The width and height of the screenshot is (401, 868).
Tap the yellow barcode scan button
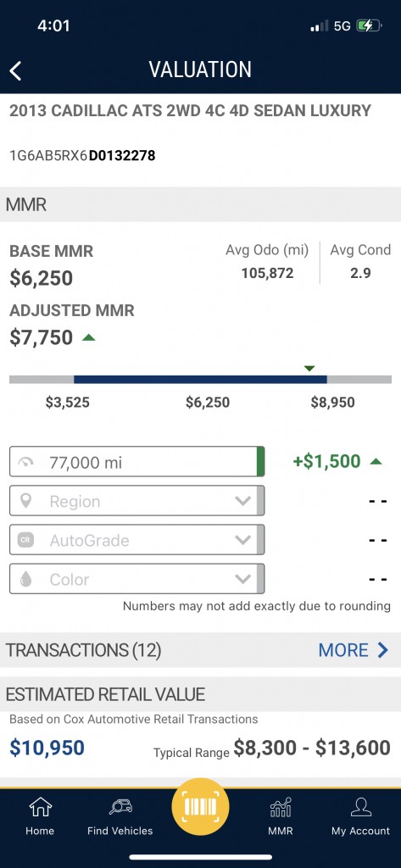(x=200, y=806)
